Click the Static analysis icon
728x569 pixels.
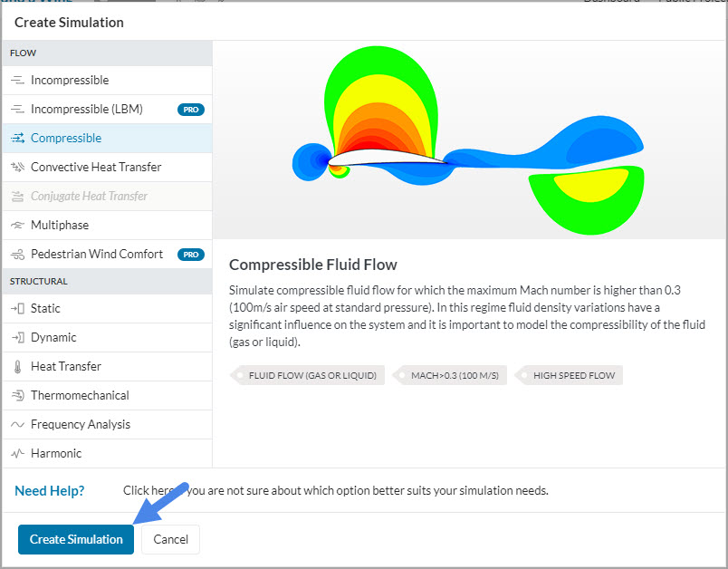(16, 308)
